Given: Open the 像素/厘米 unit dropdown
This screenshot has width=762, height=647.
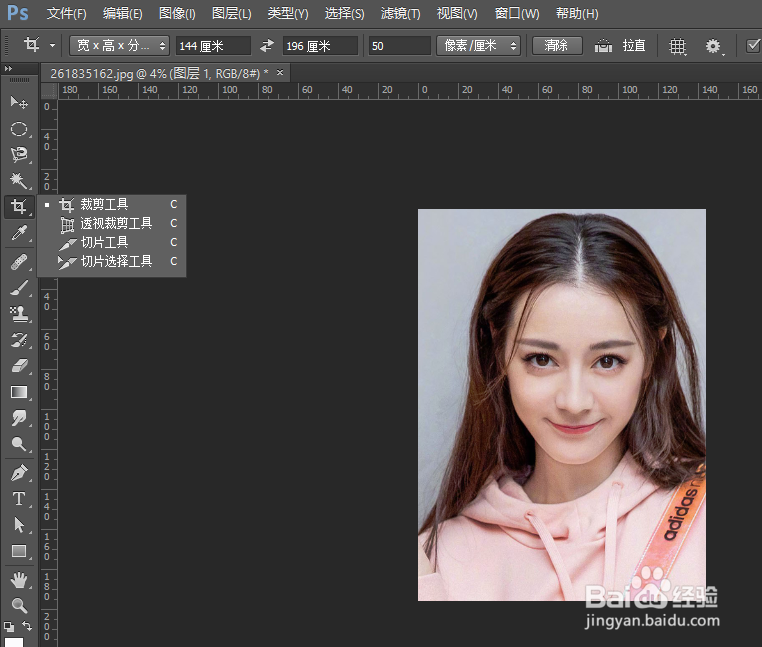Looking at the screenshot, I should pyautogui.click(x=478, y=46).
